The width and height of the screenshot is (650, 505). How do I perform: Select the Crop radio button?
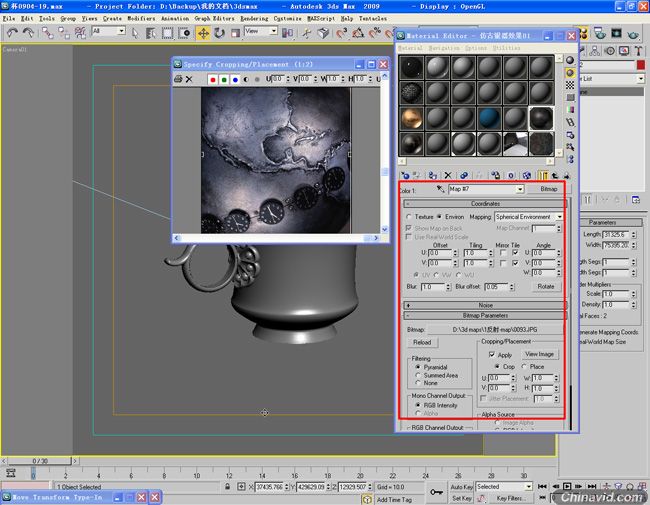497,367
